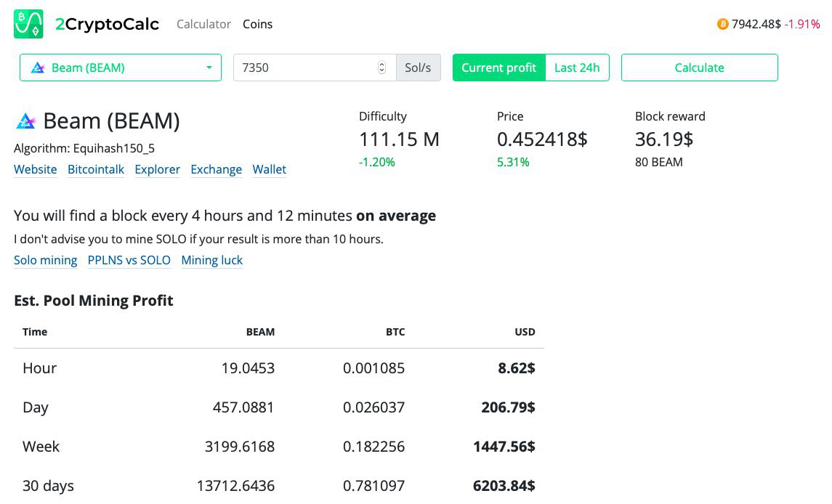
Task: Click the Calculate button
Action: point(699,68)
